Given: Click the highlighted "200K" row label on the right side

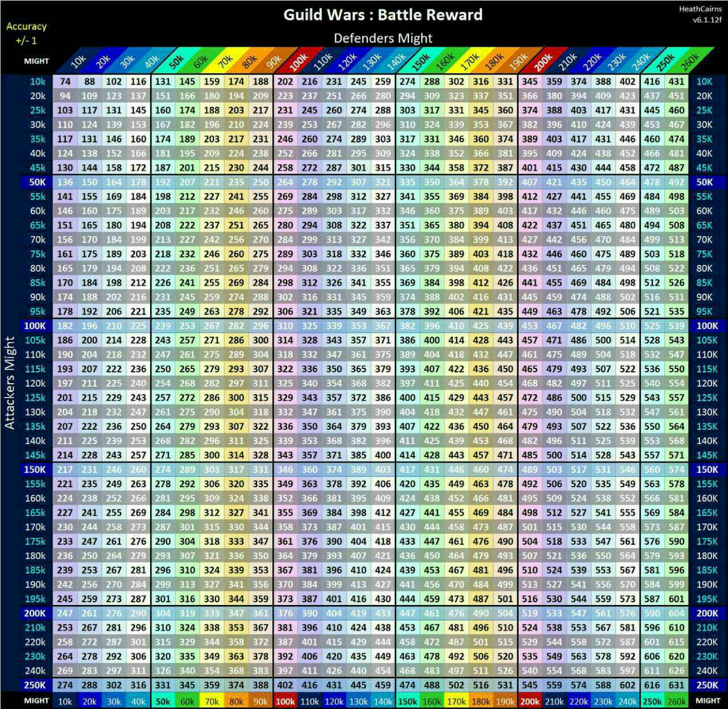Looking at the screenshot, I should 707,613.
